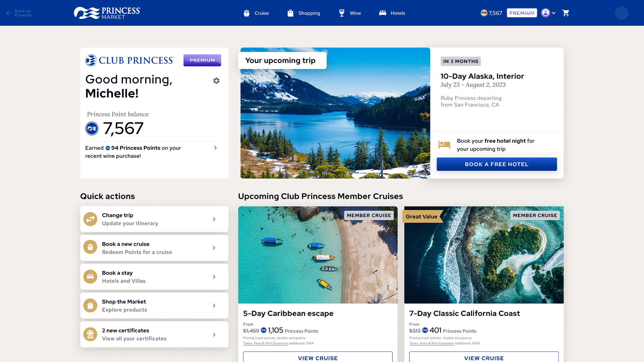The width and height of the screenshot is (644, 362).
Task: Click the California Coast island image
Action: click(x=484, y=255)
